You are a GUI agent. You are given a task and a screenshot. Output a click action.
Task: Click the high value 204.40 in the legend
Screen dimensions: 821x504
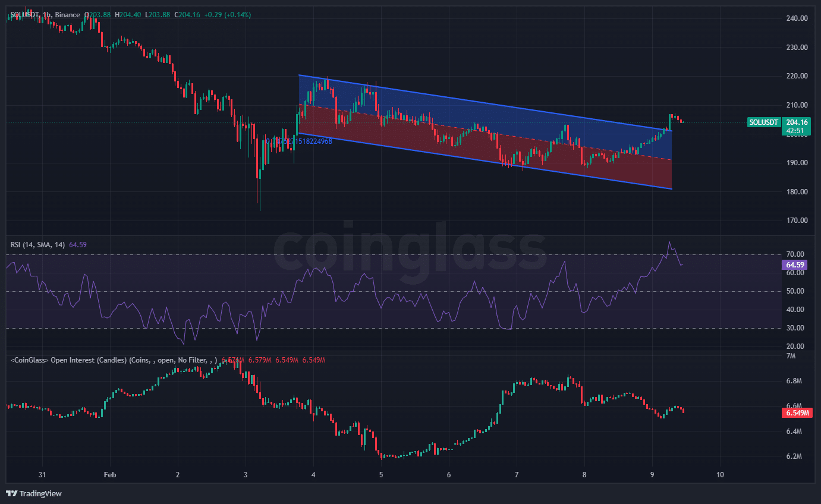tap(130, 14)
